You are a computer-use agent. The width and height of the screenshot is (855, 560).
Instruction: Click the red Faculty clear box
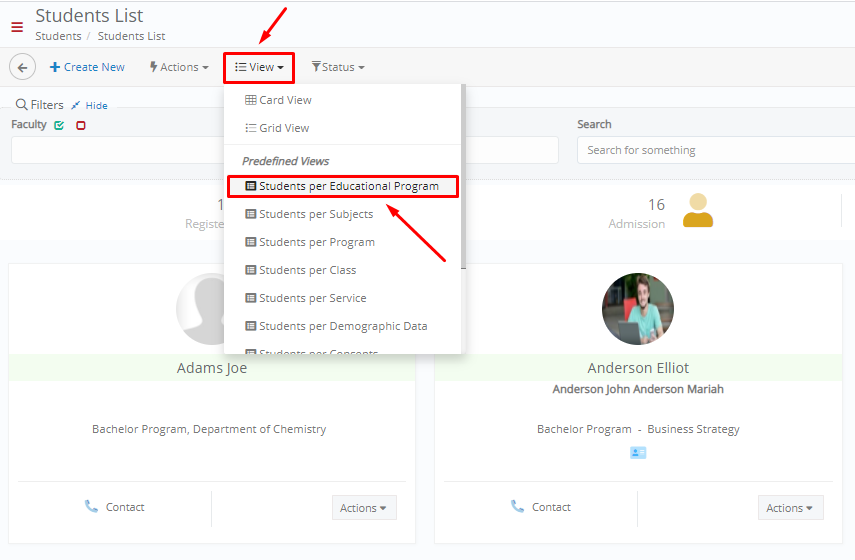point(81,125)
